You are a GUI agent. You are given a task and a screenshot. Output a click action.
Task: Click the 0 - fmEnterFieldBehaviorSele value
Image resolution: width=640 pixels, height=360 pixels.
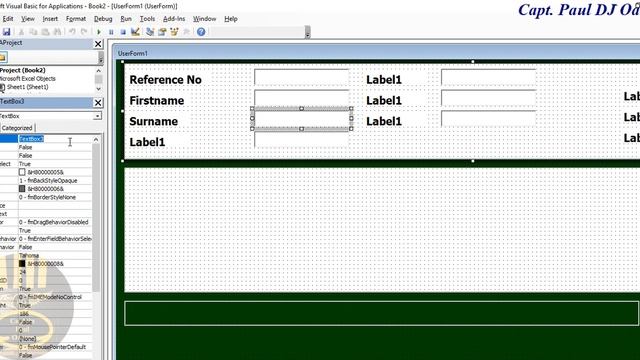[55, 239]
